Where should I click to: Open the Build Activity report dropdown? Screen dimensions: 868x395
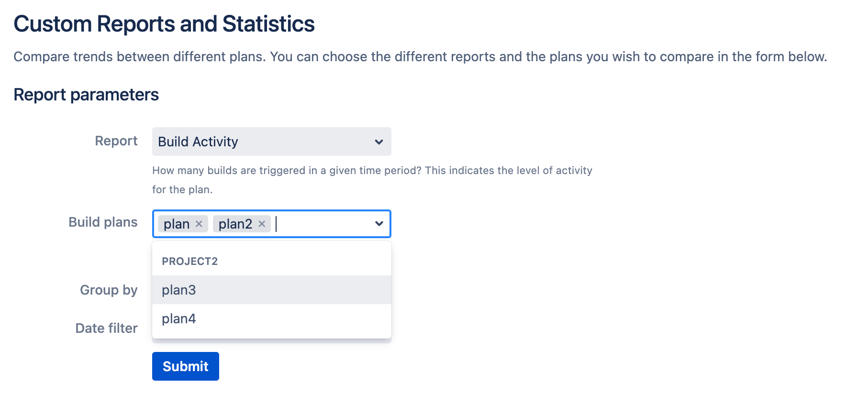coord(271,142)
